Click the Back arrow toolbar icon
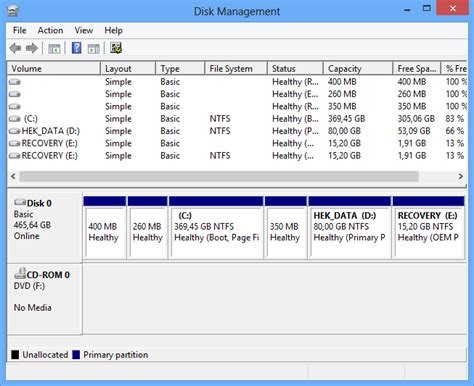Screen dimensions: 474x386 [15, 48]
